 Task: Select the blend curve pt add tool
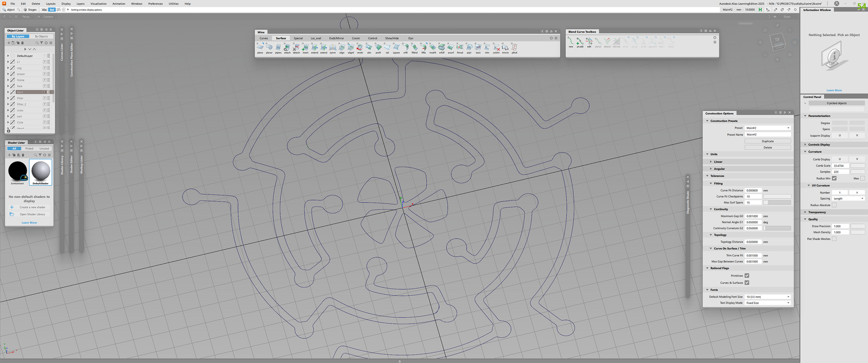(x=580, y=42)
